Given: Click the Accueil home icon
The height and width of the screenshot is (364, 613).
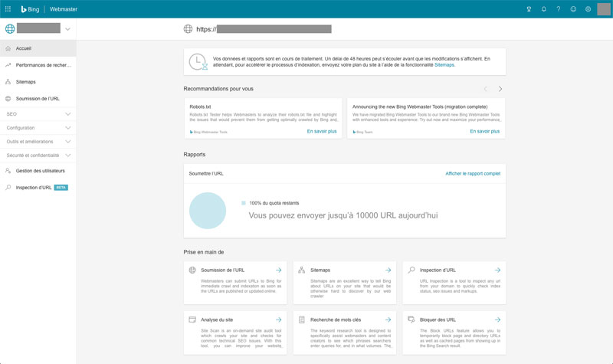Looking at the screenshot, I should (8, 48).
